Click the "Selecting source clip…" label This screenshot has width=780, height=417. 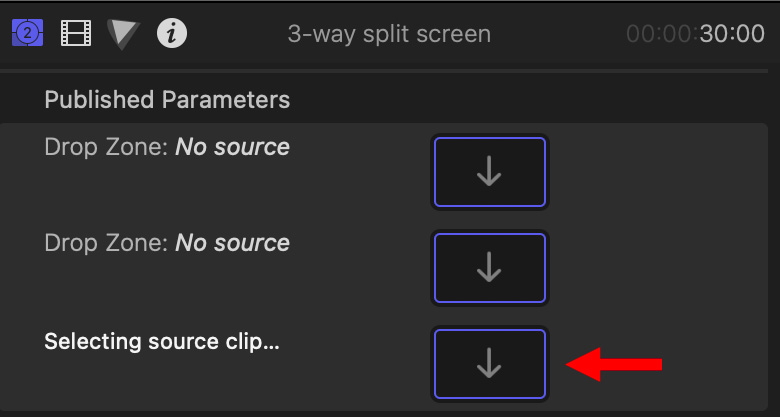coord(162,342)
